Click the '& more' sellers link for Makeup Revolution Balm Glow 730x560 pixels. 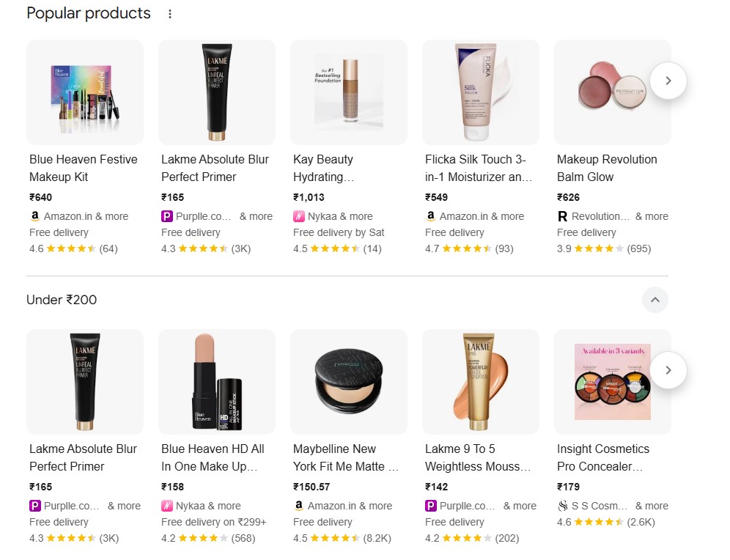point(652,216)
